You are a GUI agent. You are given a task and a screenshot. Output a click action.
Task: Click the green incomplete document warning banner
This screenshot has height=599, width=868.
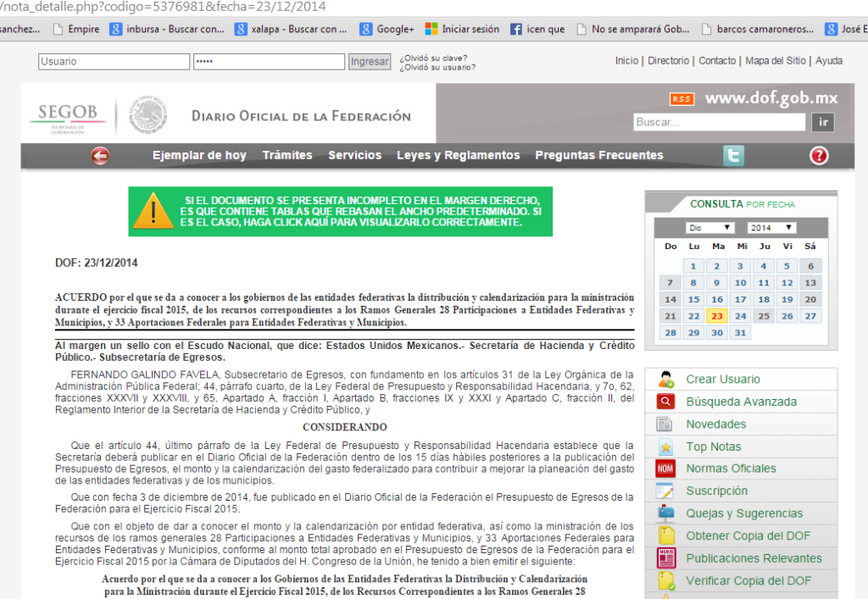(341, 211)
